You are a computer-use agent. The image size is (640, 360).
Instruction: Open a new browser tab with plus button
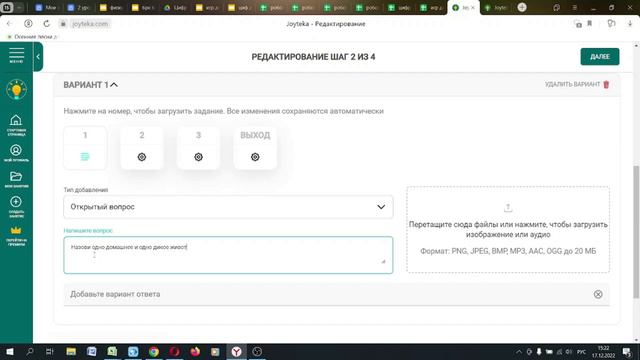(522, 7)
